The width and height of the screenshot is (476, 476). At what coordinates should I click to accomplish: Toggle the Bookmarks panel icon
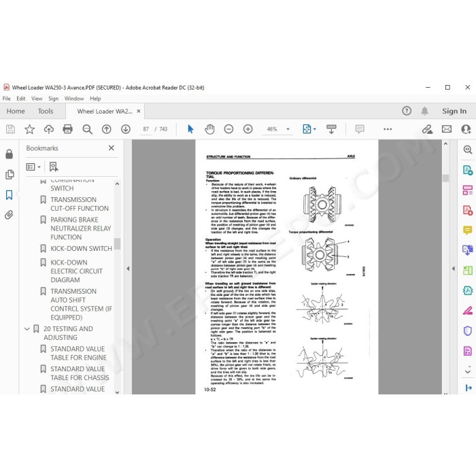pos(9,195)
